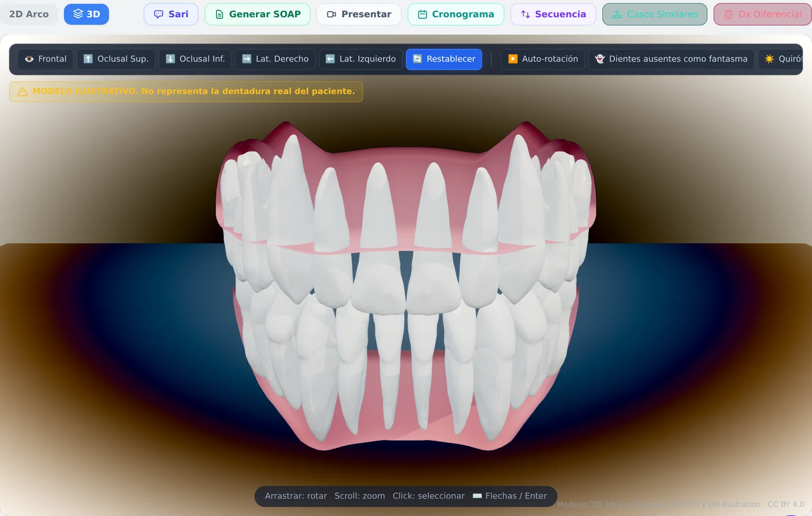Toggle the Quirófano lighting option
This screenshot has height=516, width=812.
pos(781,59)
